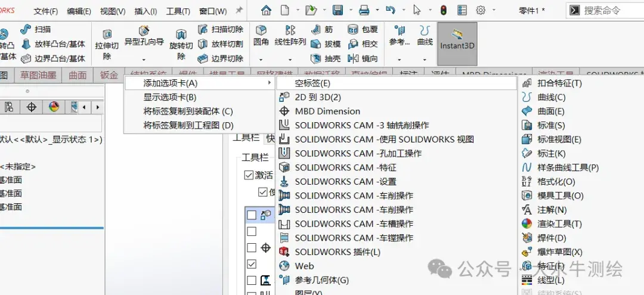Image resolution: width=644 pixels, height=295 pixels.
Task: Switch to the 曲面 tab
Action: [78, 75]
